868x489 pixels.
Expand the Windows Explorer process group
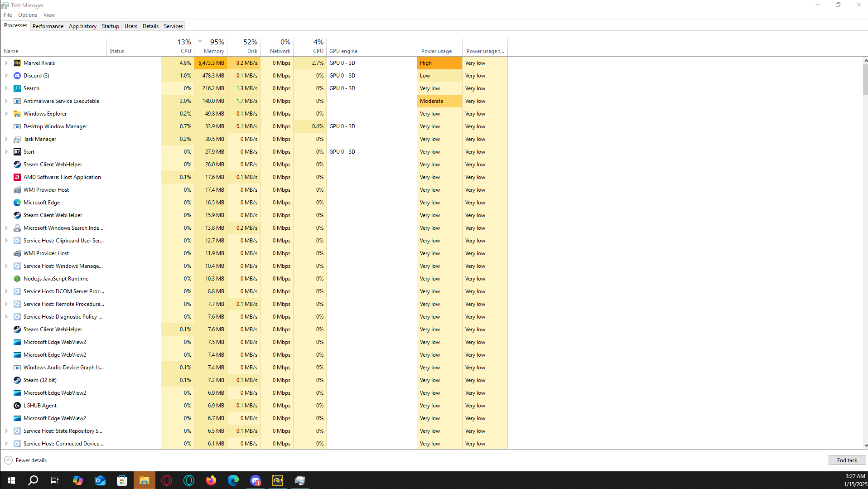pyautogui.click(x=6, y=114)
